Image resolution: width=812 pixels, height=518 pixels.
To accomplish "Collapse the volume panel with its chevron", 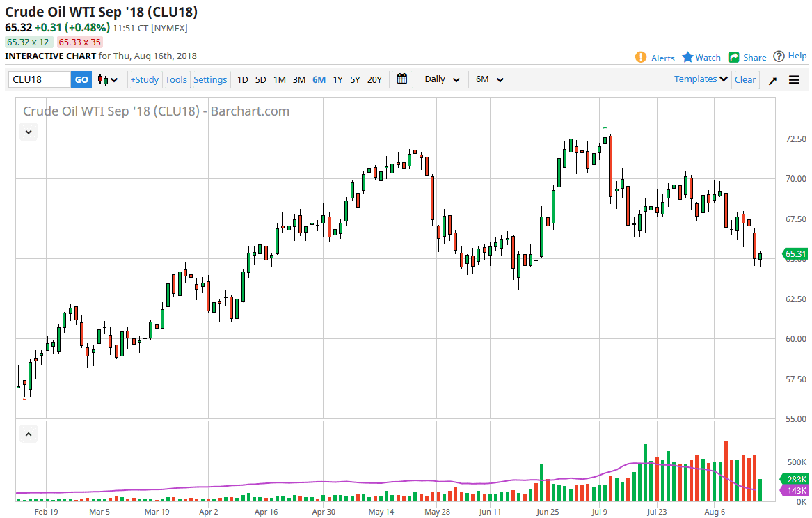I will (x=29, y=433).
